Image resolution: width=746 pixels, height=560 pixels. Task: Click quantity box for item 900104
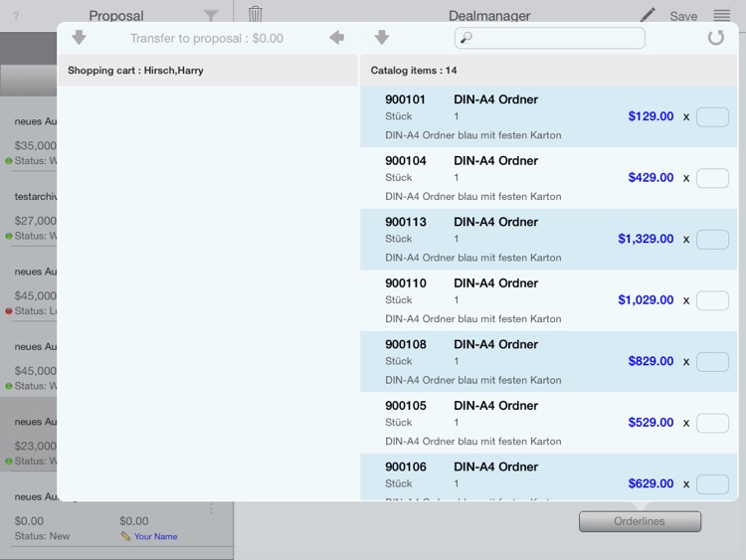coord(712,178)
